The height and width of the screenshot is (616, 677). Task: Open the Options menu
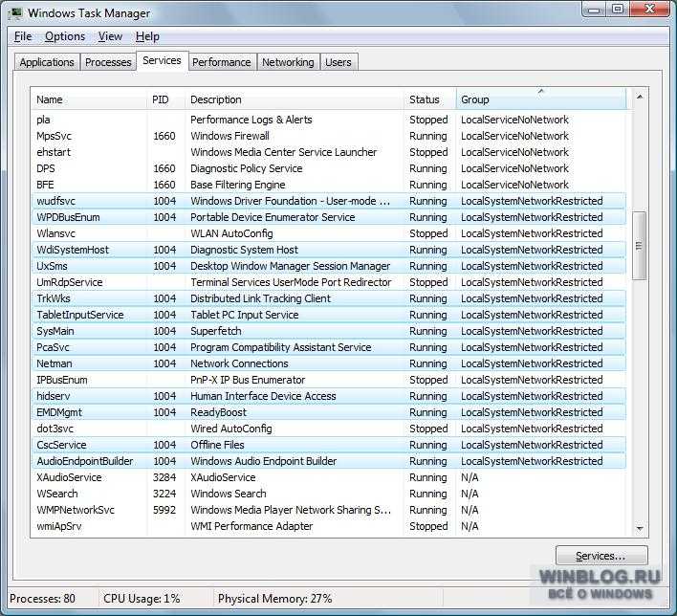pos(65,36)
